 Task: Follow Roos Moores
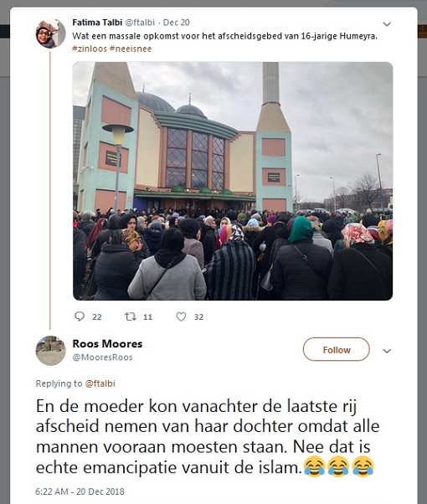[337, 349]
